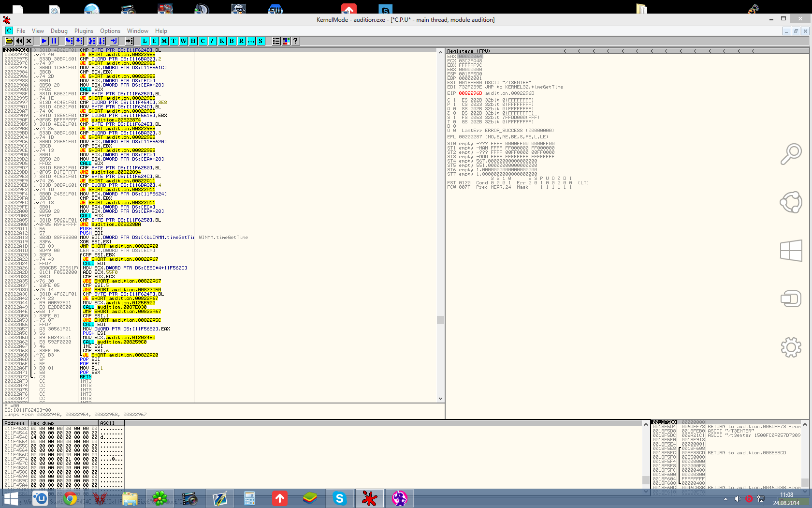Select the EIP register value 0082296D
Screen dimensions: 812x508
[x=470, y=93]
